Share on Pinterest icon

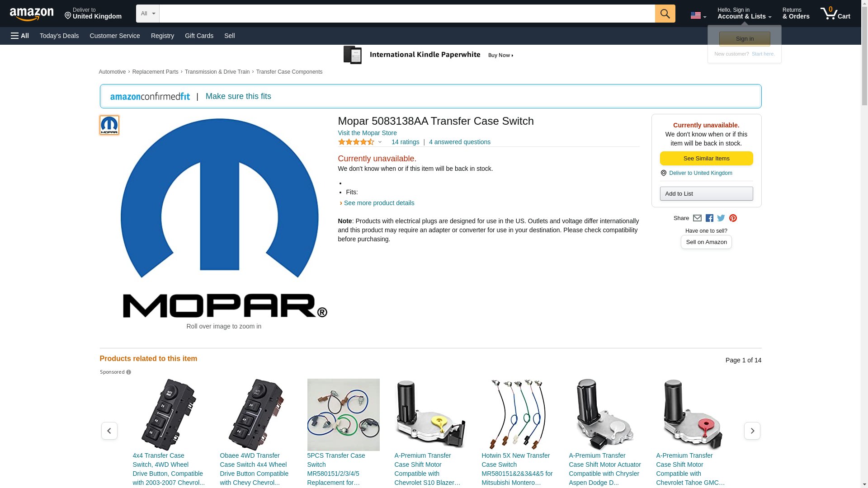(x=733, y=218)
